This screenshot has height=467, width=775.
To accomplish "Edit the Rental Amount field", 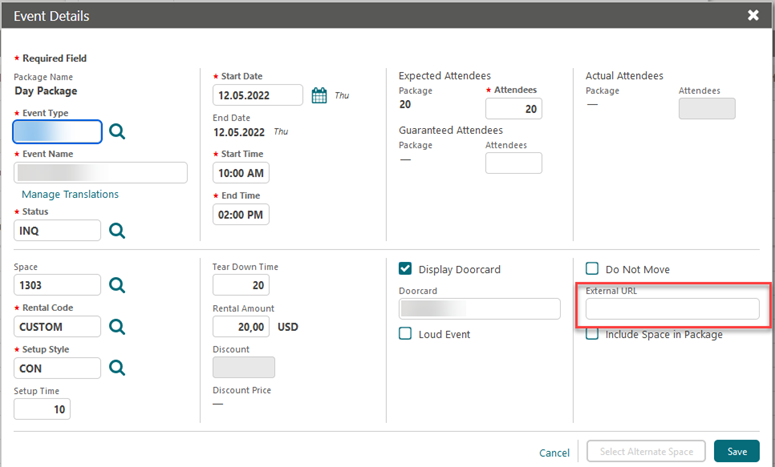I will click(241, 327).
